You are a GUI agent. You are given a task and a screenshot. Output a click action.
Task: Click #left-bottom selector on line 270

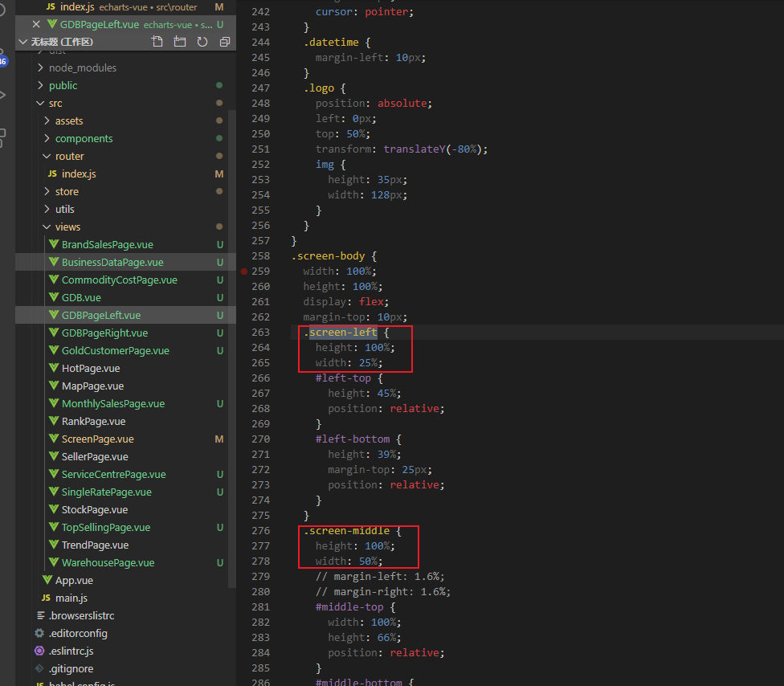click(x=353, y=439)
